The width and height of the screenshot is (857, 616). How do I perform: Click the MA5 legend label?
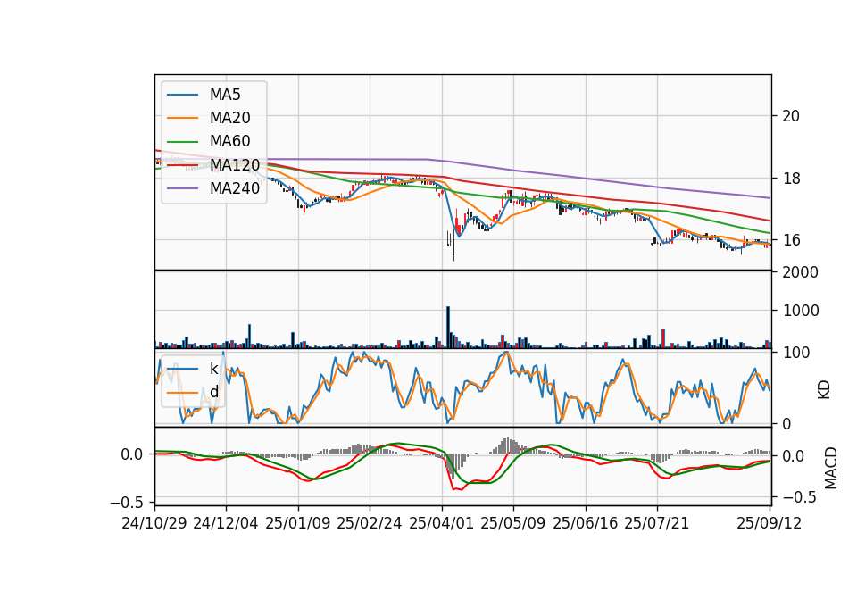[225, 95]
